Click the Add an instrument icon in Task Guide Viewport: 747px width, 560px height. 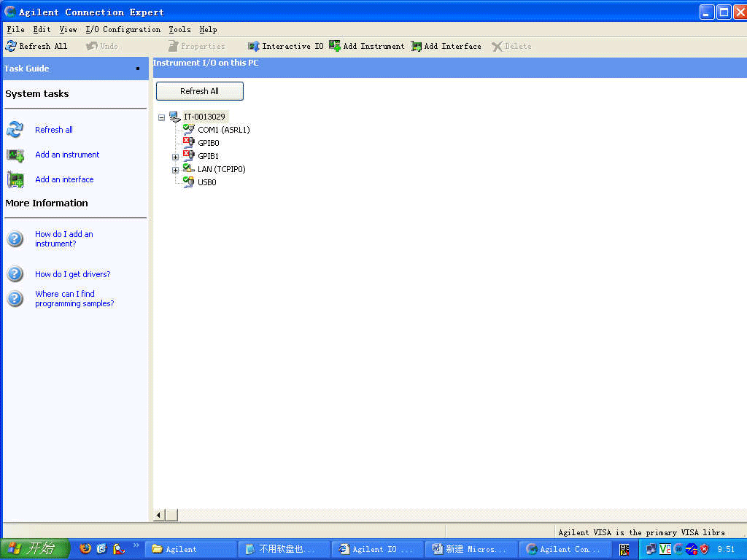click(15, 155)
